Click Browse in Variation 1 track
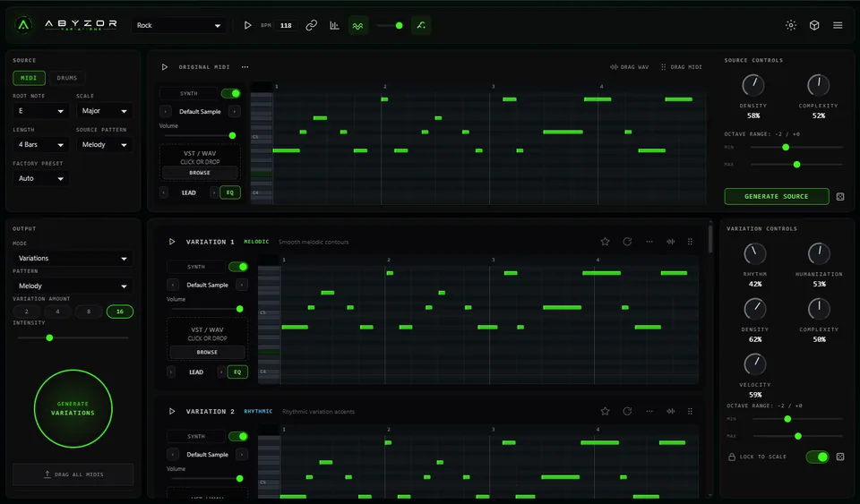The image size is (860, 504). pyautogui.click(x=207, y=352)
